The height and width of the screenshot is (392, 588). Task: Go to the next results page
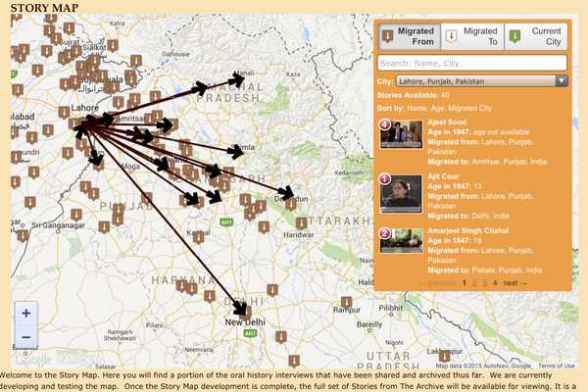514,283
